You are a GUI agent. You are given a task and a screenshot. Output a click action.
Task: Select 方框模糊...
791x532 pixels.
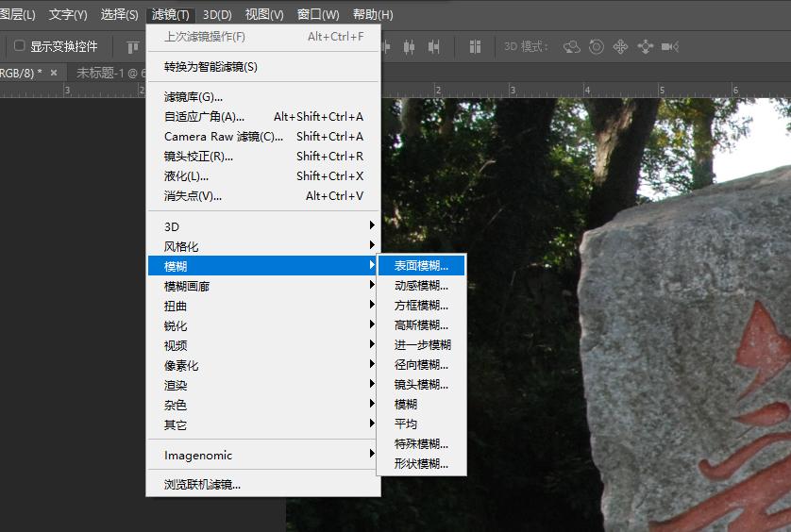421,305
